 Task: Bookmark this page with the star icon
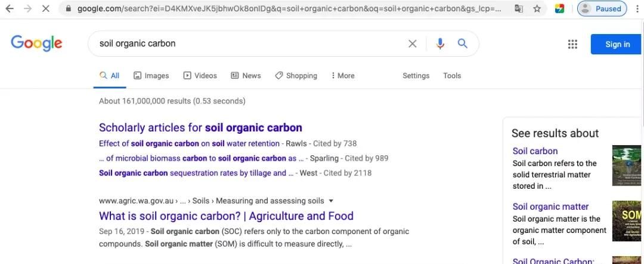point(537,8)
